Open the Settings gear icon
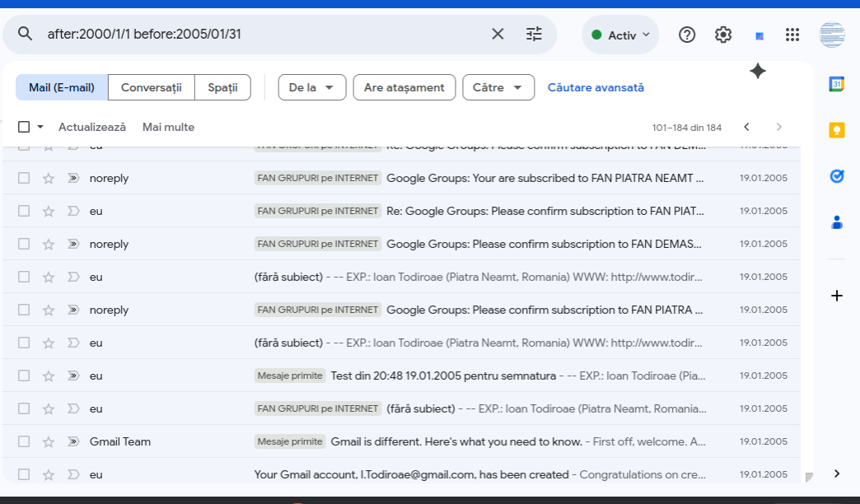This screenshot has width=860, height=504. (x=723, y=35)
